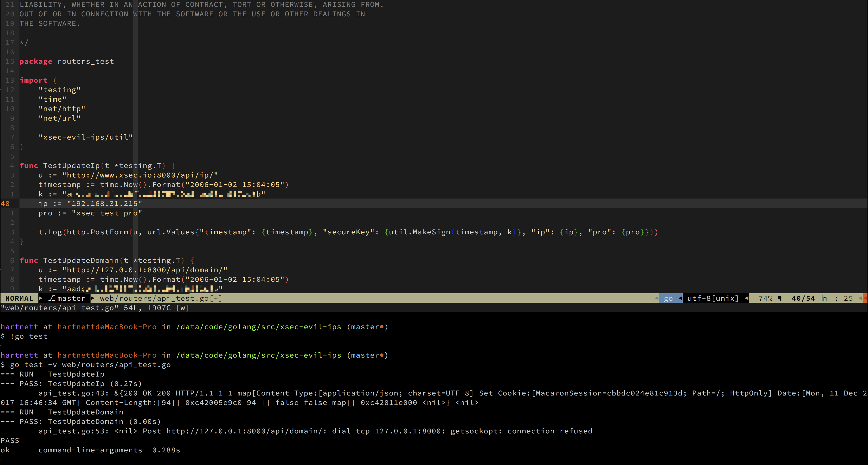Click the go test -v web/routers/api_test.go command
Viewport: 868px width, 465px height.
coord(90,364)
